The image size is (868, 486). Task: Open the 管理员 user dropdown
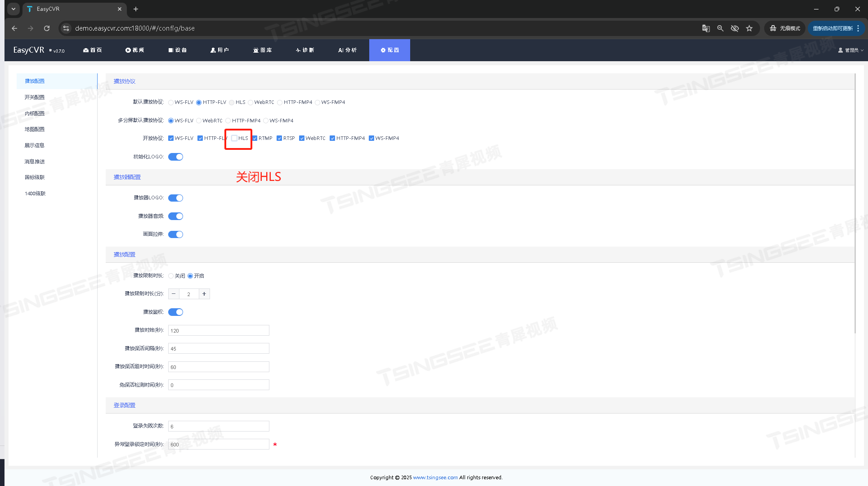click(x=850, y=50)
